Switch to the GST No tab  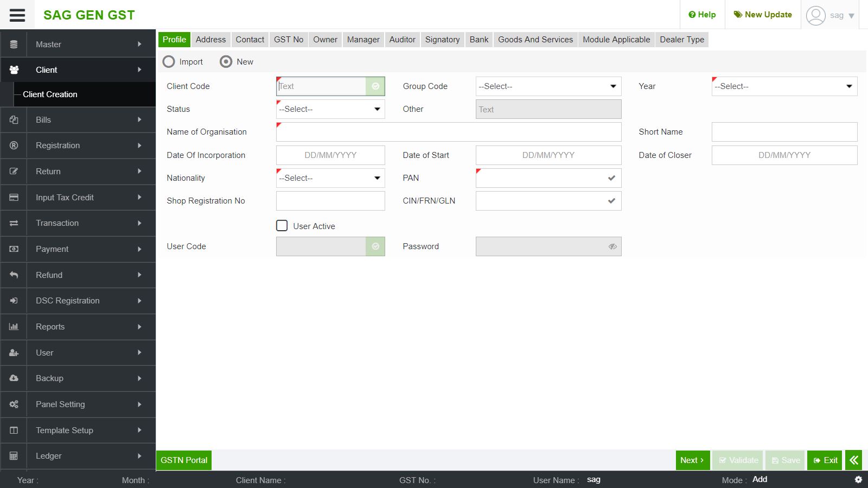point(289,40)
